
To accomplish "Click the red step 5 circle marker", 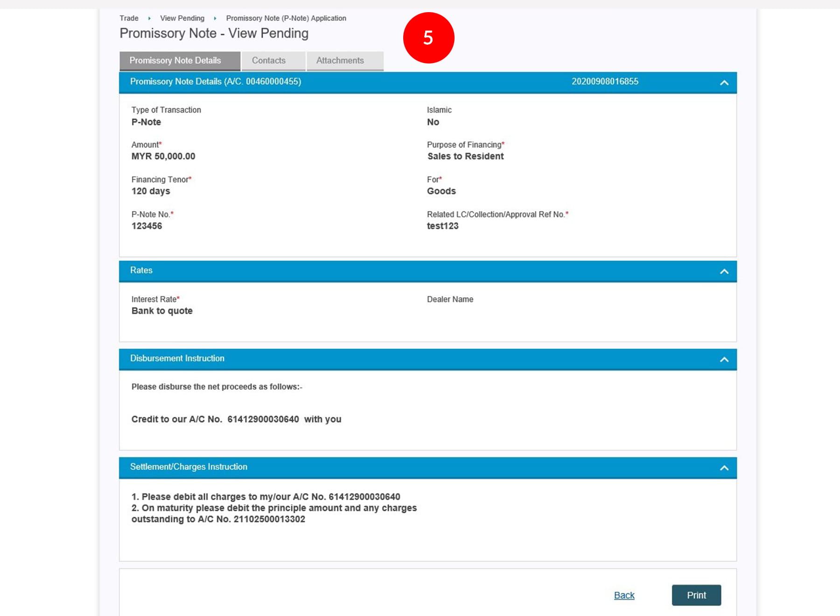I will 428,38.
